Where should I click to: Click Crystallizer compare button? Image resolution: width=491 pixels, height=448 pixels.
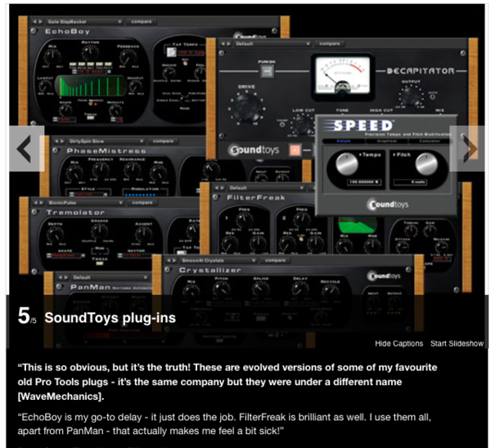275,260
